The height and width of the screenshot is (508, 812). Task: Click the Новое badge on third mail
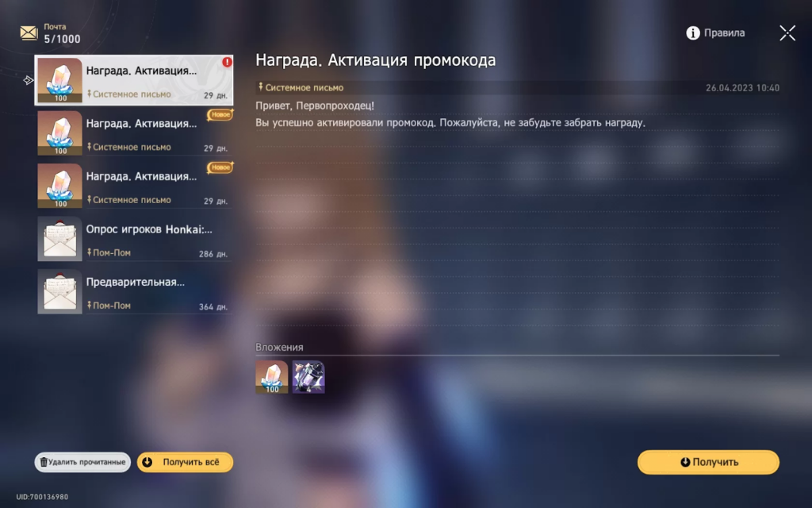pos(220,167)
